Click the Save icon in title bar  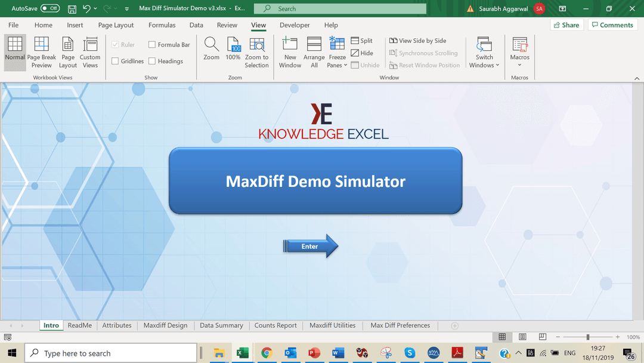(72, 9)
